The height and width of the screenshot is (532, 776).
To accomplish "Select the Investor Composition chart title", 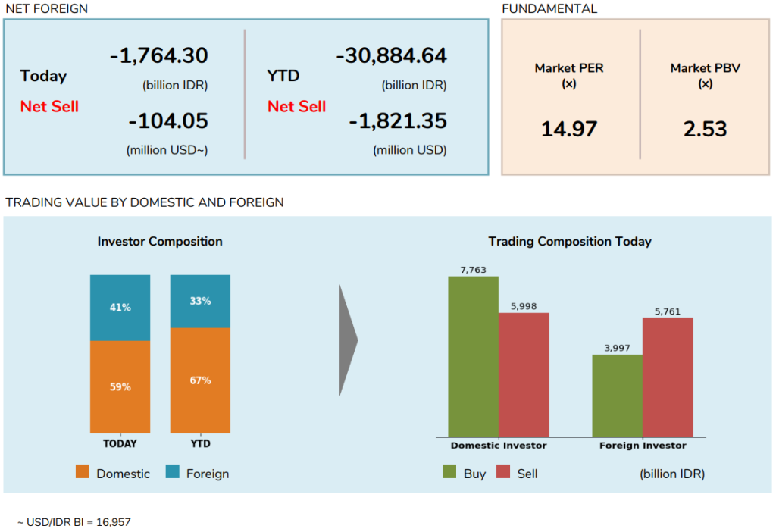I will [160, 242].
